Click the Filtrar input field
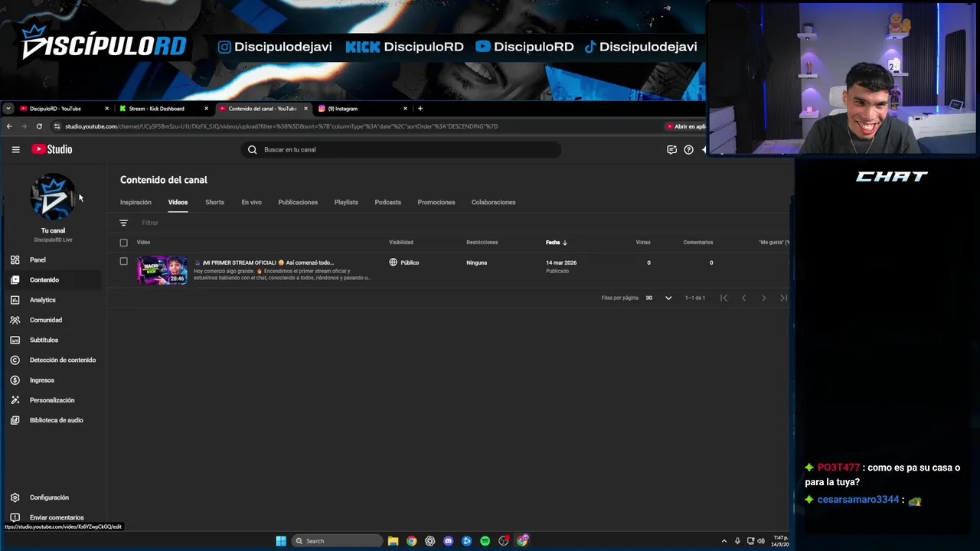Screen dimensions: 980x551 click(x=150, y=223)
